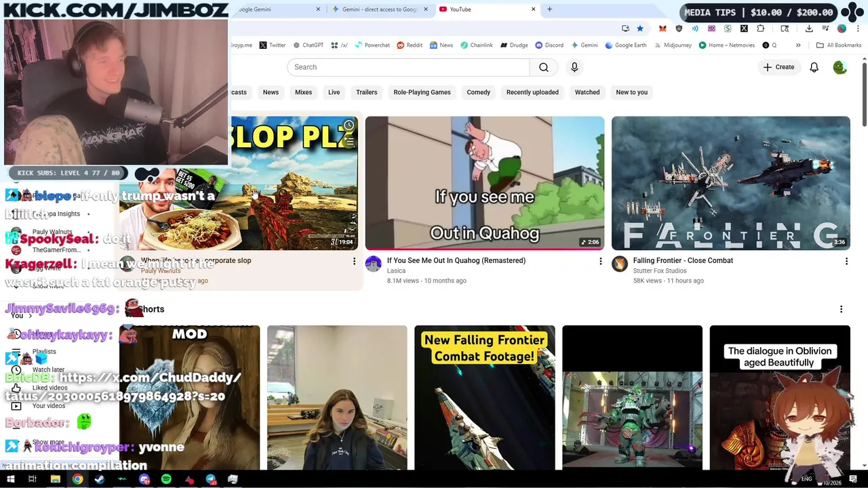Open the Chrome profile avatar
The image size is (868, 488).
click(x=842, y=28)
